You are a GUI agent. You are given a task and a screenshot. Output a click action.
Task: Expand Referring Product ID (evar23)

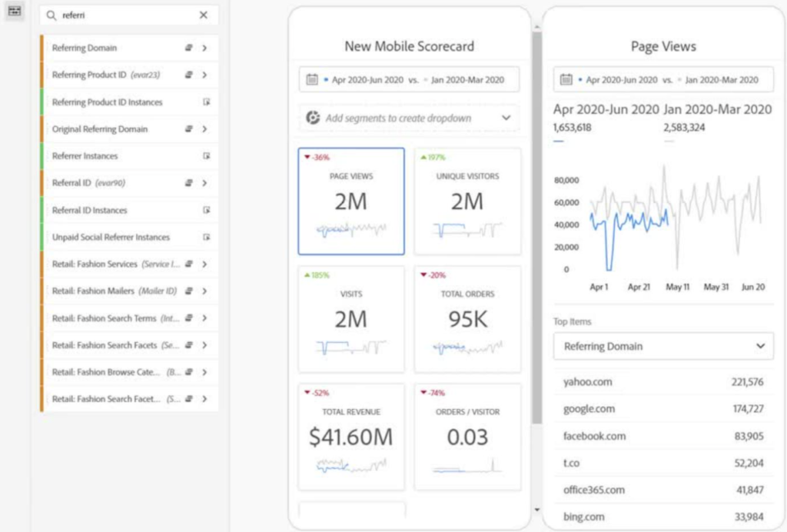tap(204, 75)
